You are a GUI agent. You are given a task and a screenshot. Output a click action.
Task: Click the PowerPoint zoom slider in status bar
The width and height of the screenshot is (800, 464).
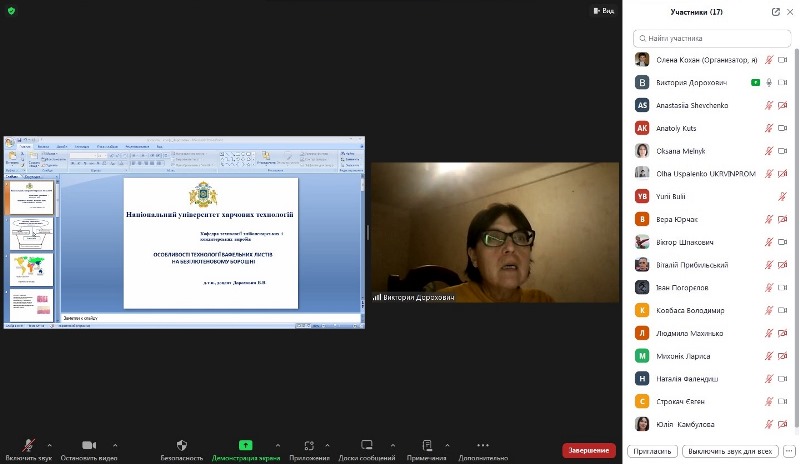[337, 326]
